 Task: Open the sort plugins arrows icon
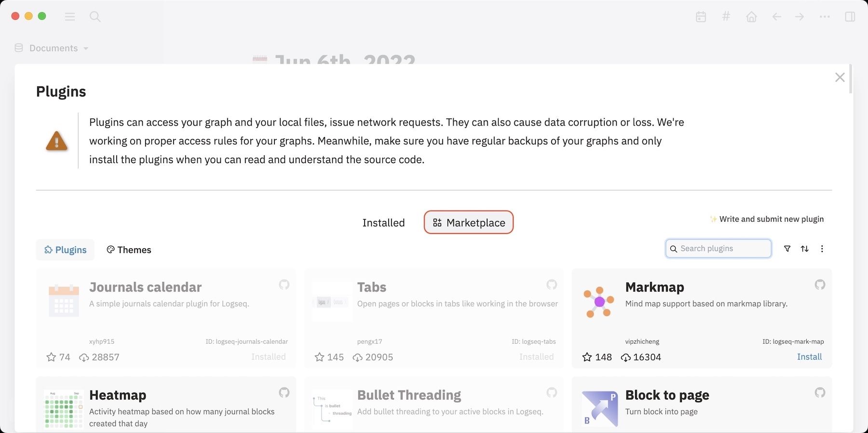804,249
